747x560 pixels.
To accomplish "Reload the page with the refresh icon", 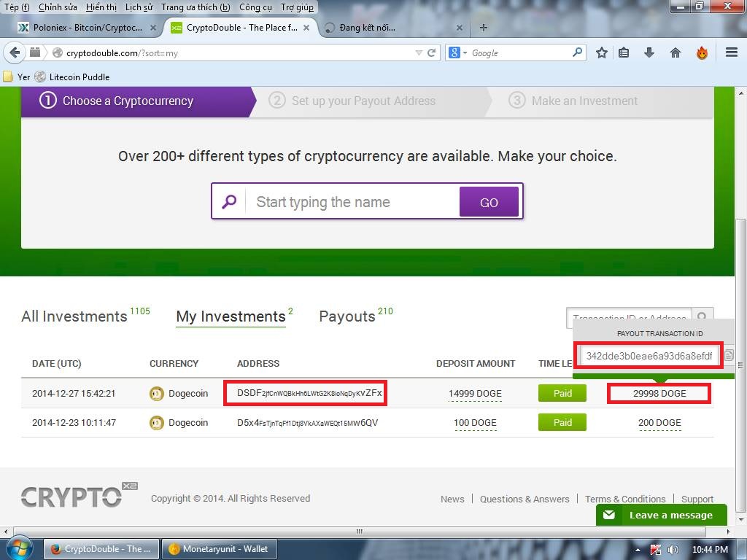I will click(x=432, y=52).
